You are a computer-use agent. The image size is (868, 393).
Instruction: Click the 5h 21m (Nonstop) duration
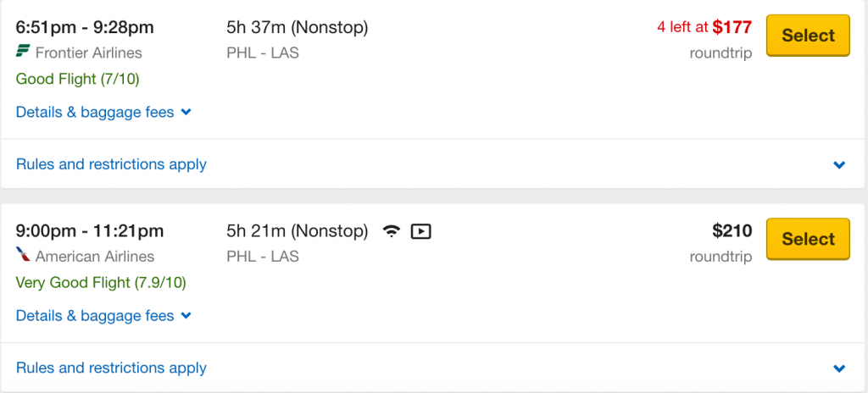click(297, 230)
